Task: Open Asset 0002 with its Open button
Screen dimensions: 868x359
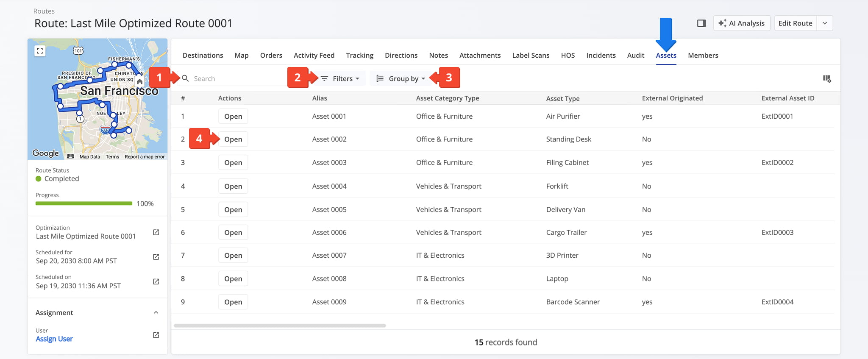Action: (233, 139)
